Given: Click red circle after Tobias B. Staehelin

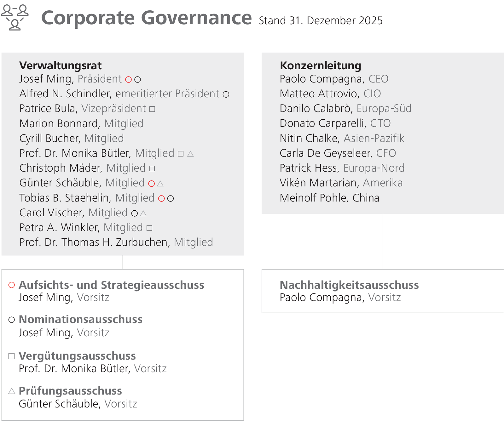Looking at the screenshot, I should (x=161, y=198).
